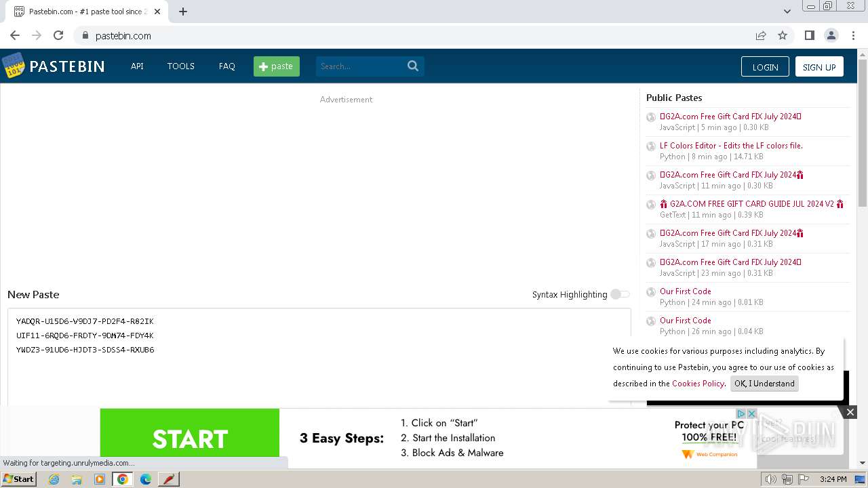This screenshot has height=488, width=868.
Task: Click in the Search input field
Action: pos(361,66)
